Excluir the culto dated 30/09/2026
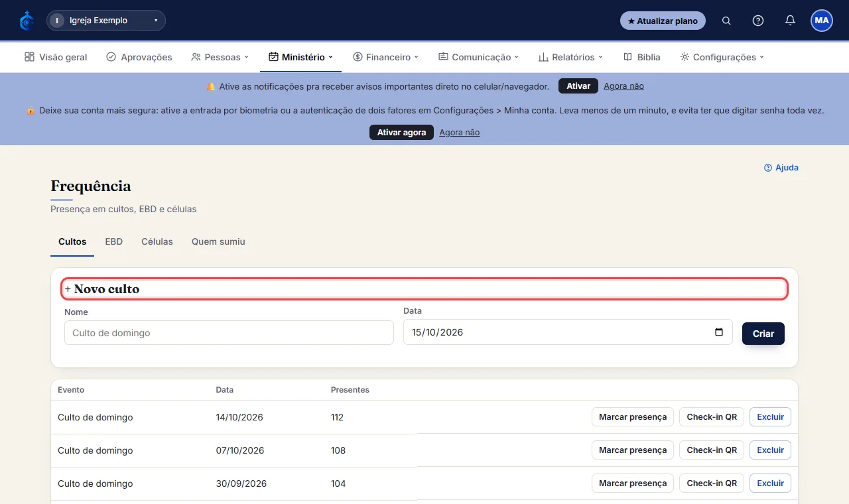 coord(770,483)
